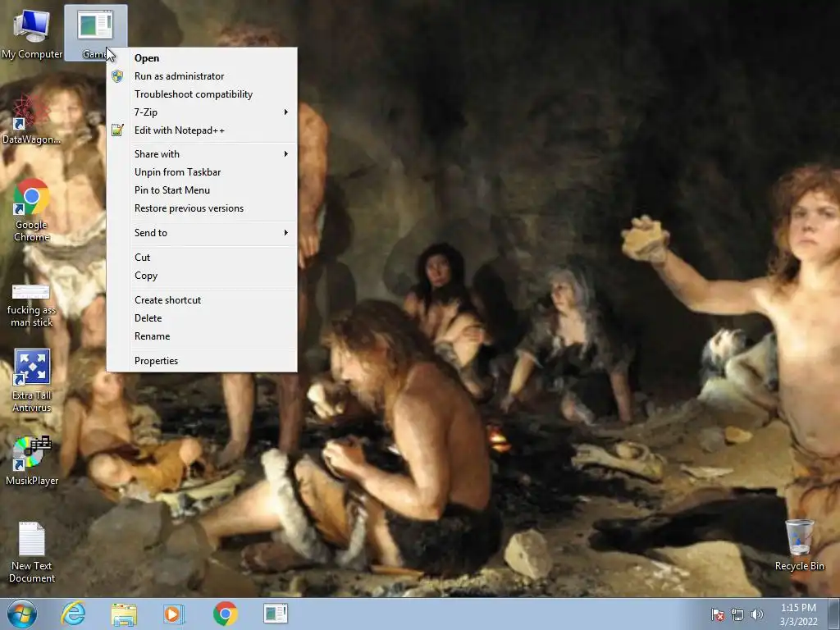
Task: Launch Windows Media Player from taskbar
Action: [174, 614]
